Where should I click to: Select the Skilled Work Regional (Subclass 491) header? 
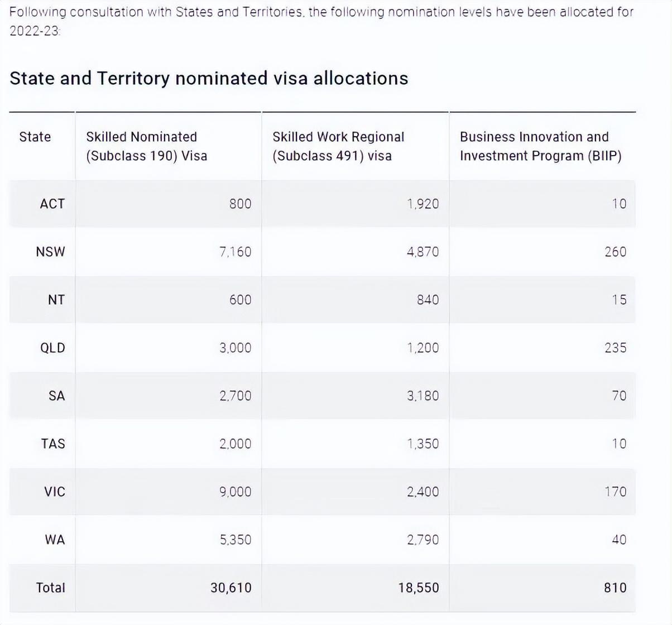338,146
